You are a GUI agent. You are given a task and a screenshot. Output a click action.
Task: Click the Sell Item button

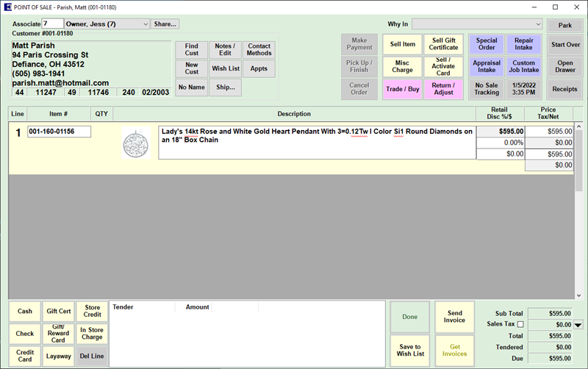pos(402,44)
